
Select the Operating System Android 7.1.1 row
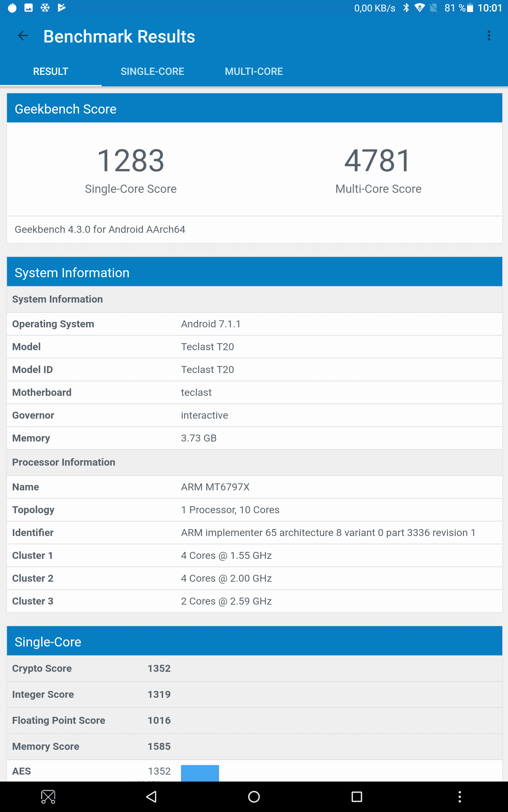(x=254, y=324)
